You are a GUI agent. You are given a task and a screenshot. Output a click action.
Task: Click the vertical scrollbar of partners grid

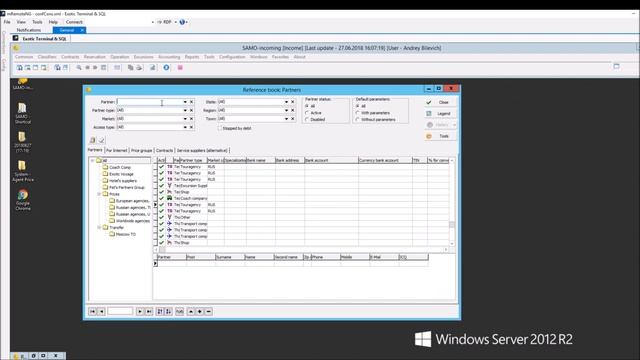click(x=452, y=202)
